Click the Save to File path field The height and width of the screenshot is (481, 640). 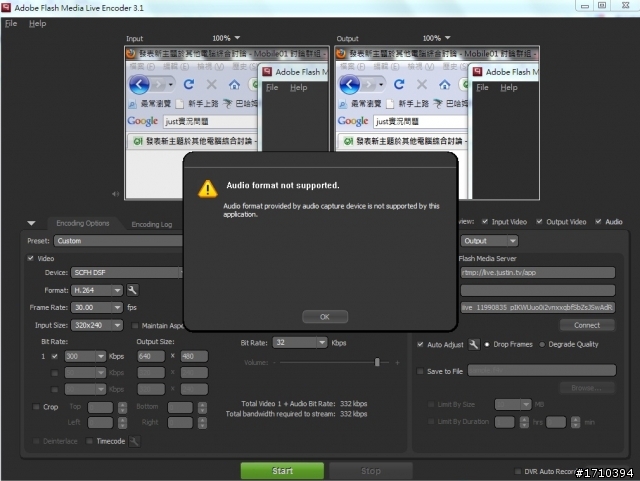542,370
